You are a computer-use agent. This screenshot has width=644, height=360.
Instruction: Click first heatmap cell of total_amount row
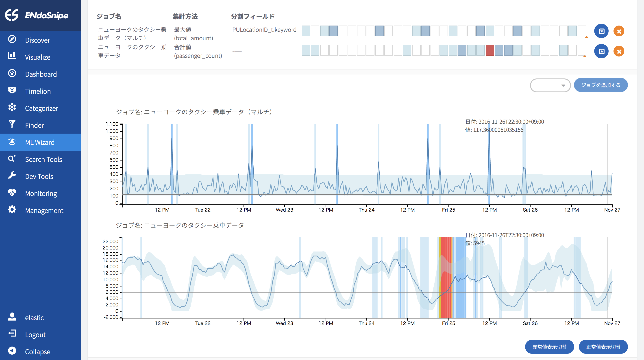[x=306, y=31]
